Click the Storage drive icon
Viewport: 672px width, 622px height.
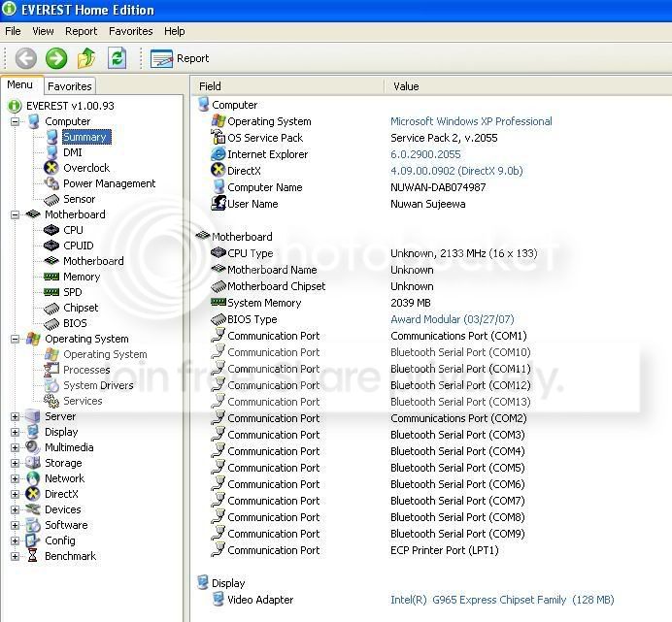point(33,463)
